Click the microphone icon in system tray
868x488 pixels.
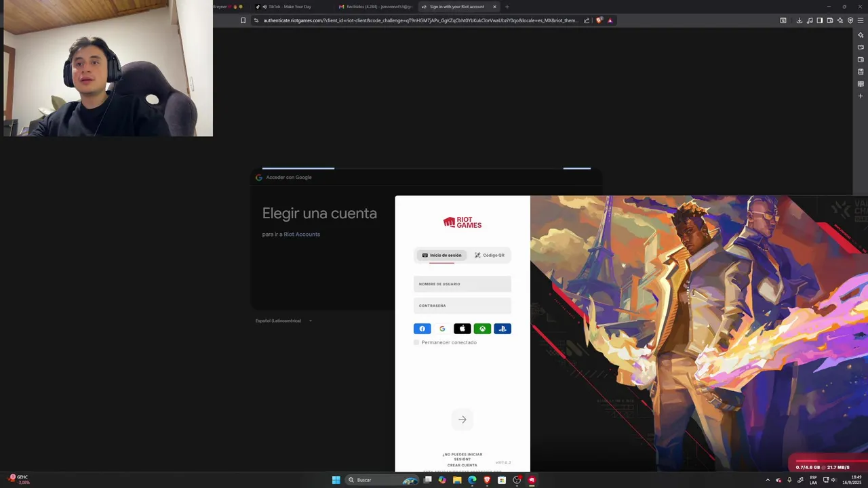click(789, 480)
